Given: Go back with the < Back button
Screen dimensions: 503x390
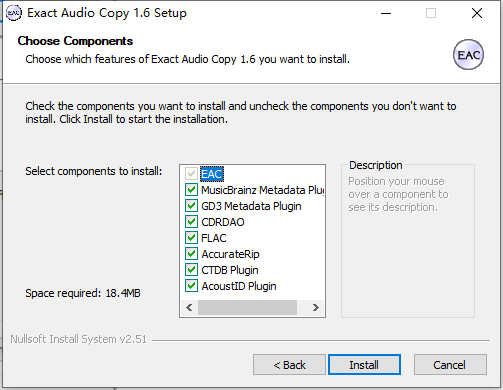Looking at the screenshot, I should click(x=289, y=365).
